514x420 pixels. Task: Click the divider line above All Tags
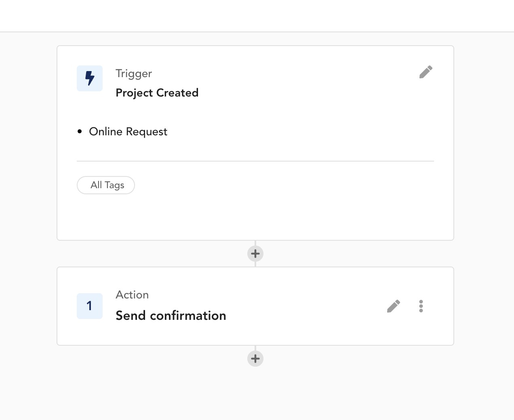click(x=255, y=161)
